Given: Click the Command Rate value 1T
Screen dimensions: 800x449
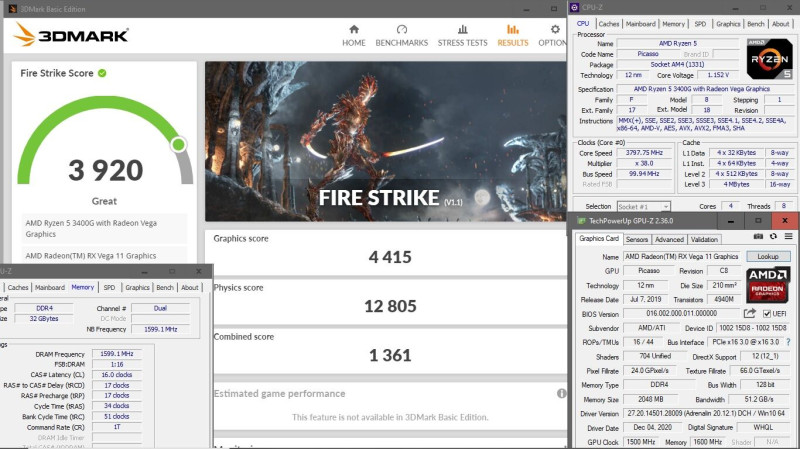Looking at the screenshot, I should coord(116,427).
